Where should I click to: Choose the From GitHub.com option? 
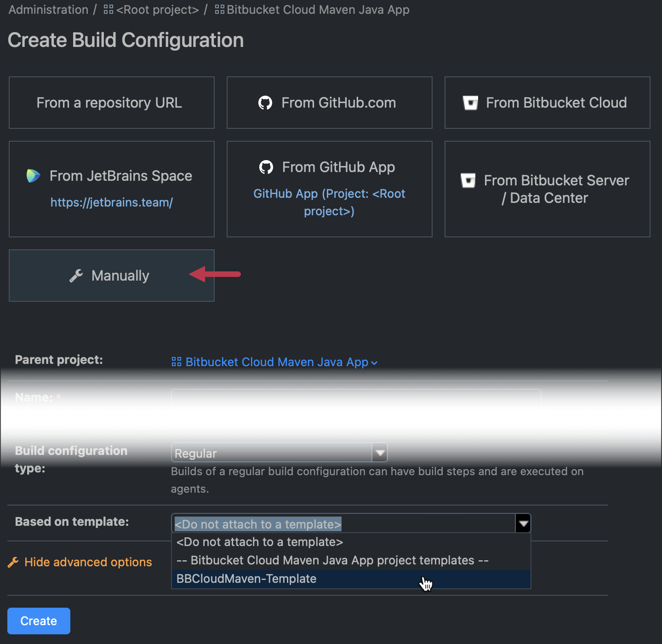(x=330, y=103)
